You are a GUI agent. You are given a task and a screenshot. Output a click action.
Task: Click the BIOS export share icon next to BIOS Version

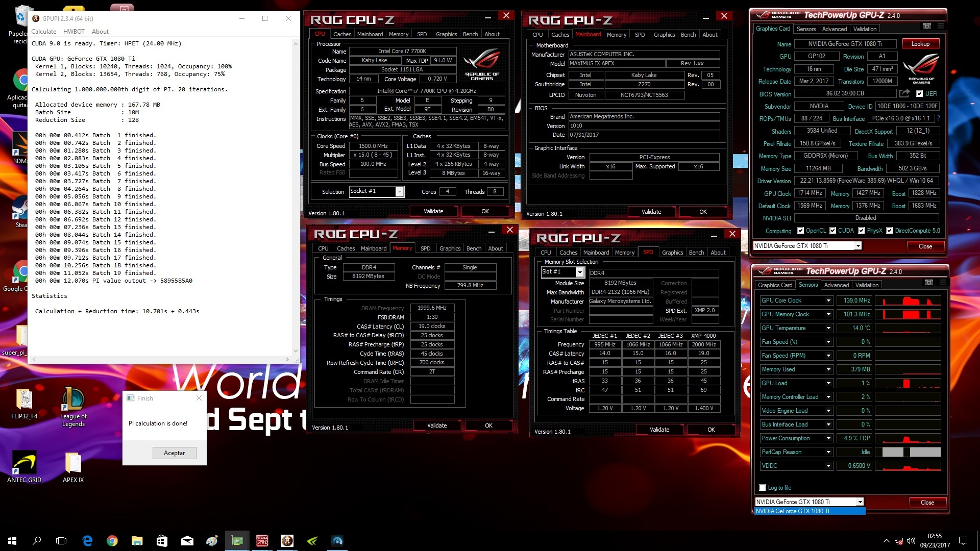(x=904, y=93)
